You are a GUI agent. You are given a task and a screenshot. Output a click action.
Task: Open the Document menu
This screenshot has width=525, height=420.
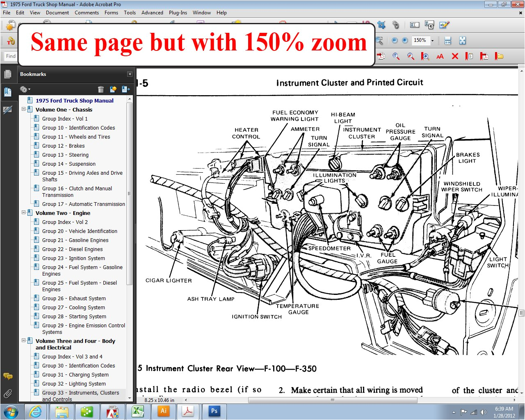(x=57, y=13)
